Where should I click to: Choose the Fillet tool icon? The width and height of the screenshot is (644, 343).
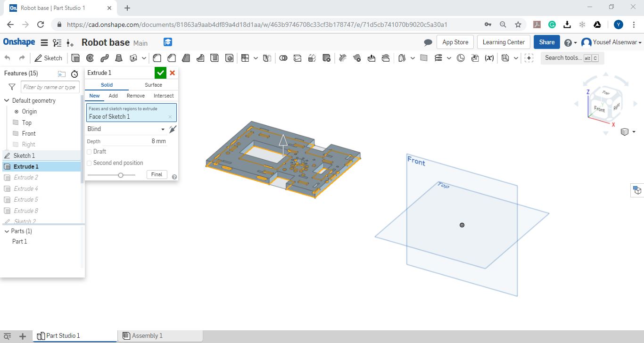pyautogui.click(x=157, y=58)
